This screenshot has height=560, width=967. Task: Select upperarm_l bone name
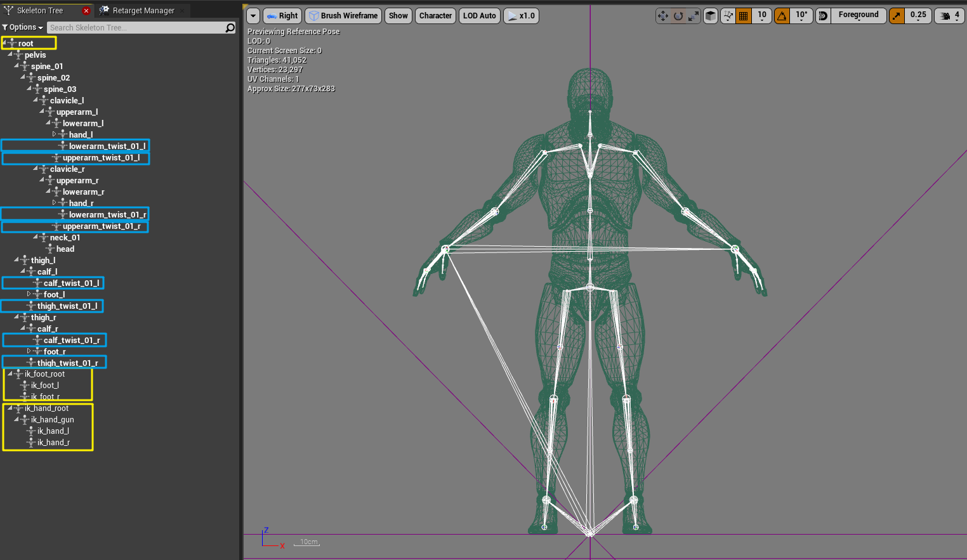point(77,112)
